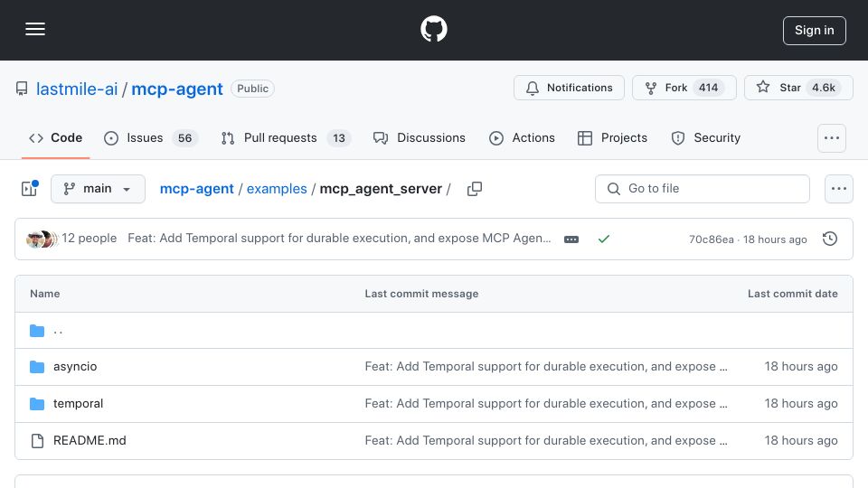Open the mcp-agent repository name link

pos(177,89)
